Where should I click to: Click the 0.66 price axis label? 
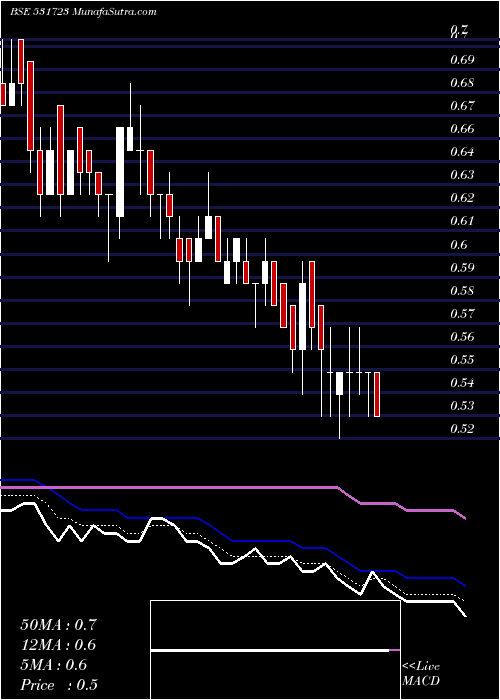click(462, 129)
